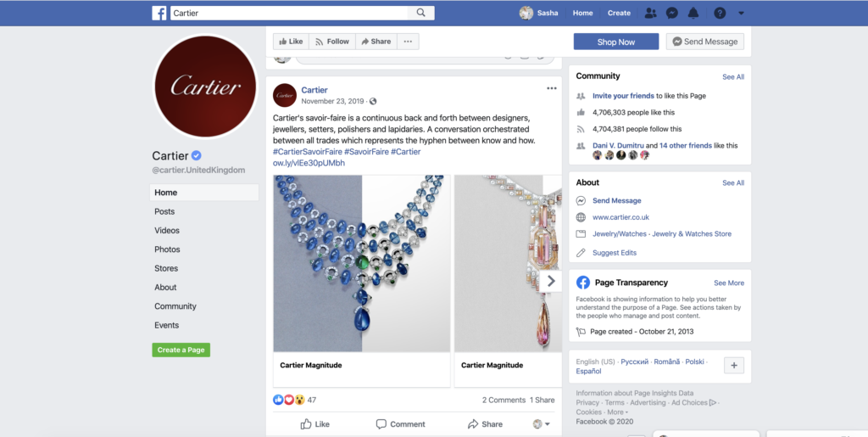Toggle Like on the Cartier post
This screenshot has width=868, height=437.
click(x=315, y=424)
